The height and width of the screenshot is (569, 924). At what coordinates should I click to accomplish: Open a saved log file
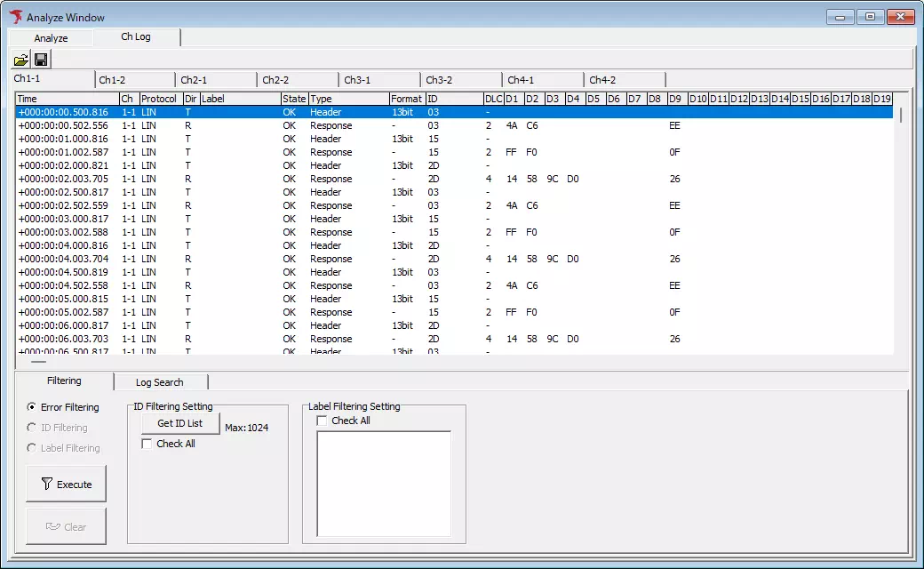[x=20, y=59]
